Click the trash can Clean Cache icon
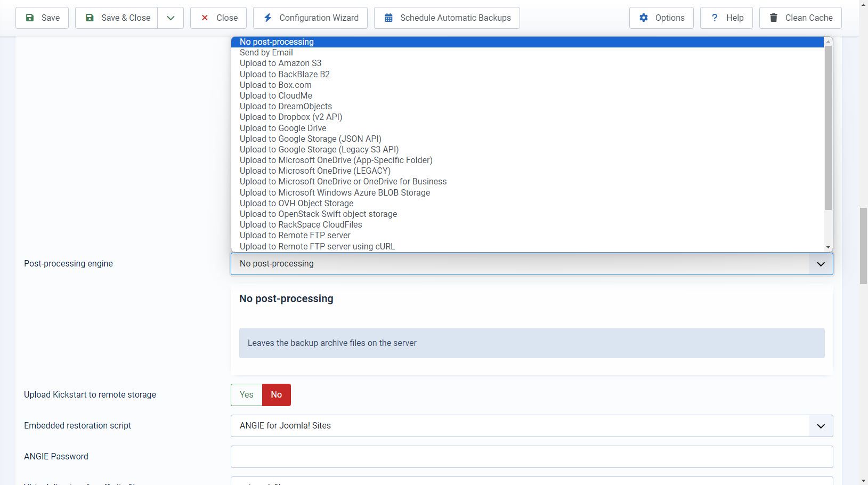This screenshot has height=485, width=868. (774, 18)
